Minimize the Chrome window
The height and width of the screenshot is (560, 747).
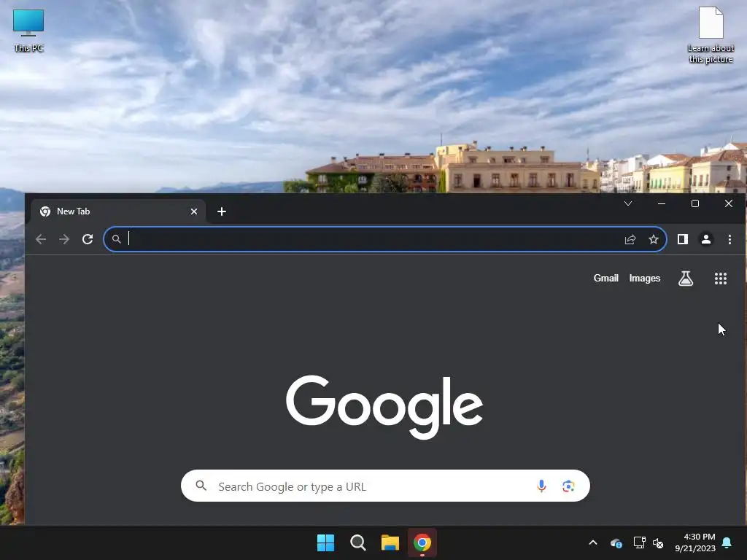tap(661, 204)
